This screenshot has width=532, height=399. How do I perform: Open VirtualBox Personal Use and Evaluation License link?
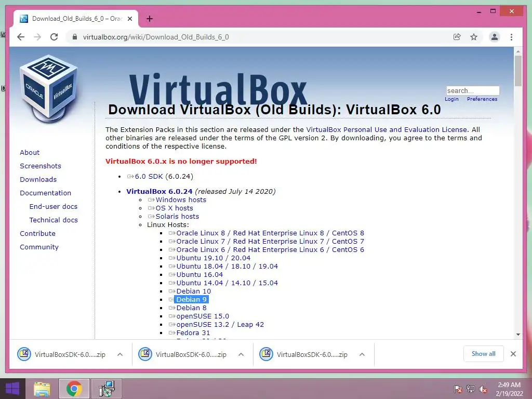tap(387, 129)
